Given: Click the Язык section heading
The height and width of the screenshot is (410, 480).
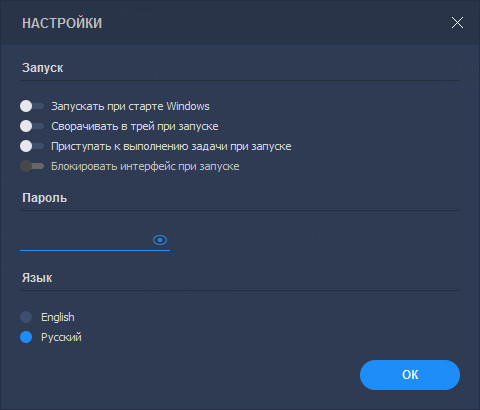Looking at the screenshot, I should point(37,278).
